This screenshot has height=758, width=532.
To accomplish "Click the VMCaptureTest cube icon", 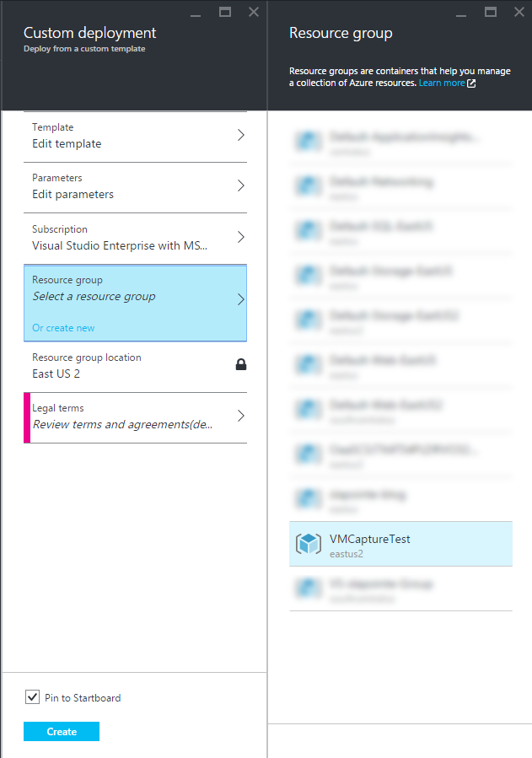I will 309,544.
